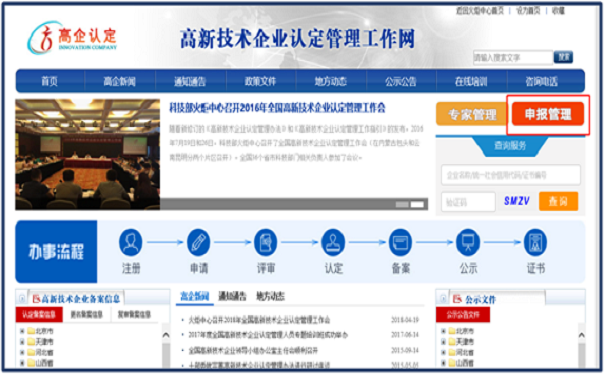605x375 pixels.
Task: Click the conference room photo thumbnail
Action: click(88, 154)
